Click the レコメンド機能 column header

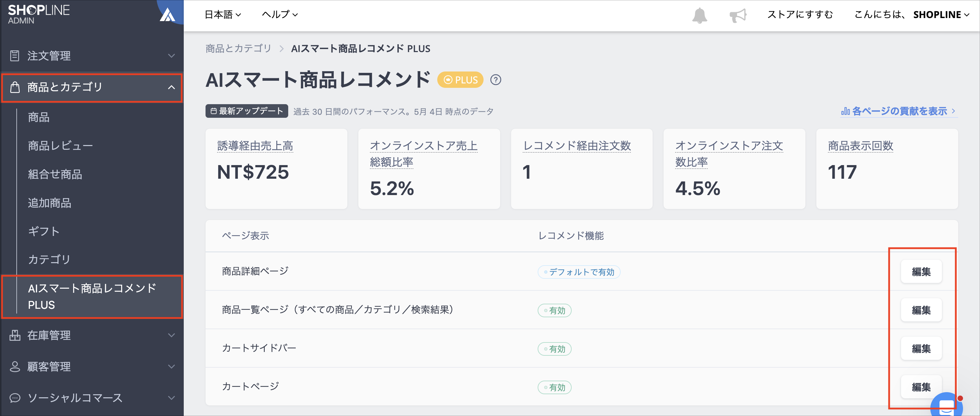tap(571, 236)
